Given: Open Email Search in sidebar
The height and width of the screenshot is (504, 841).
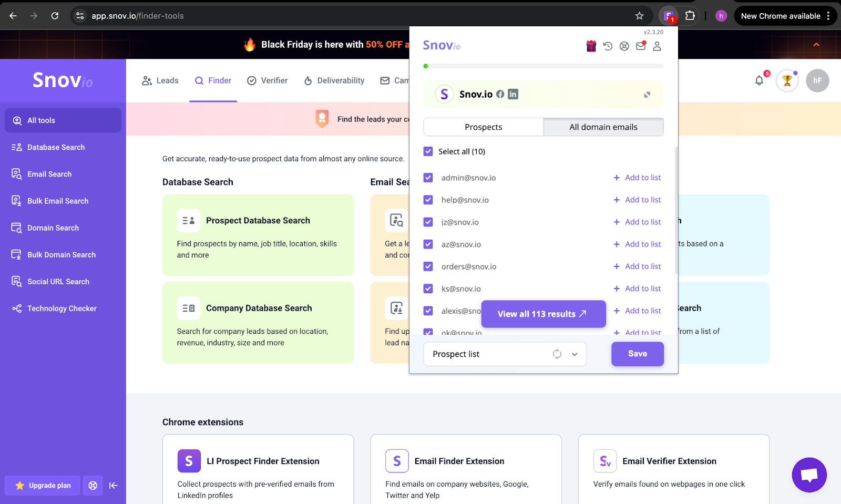Looking at the screenshot, I should click(63, 174).
